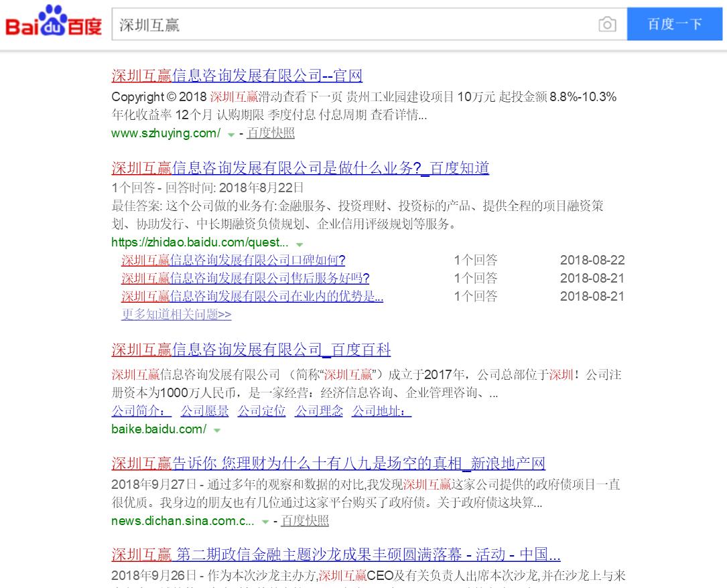
Task: Open the 百度知道 result about company business
Action: [300, 167]
